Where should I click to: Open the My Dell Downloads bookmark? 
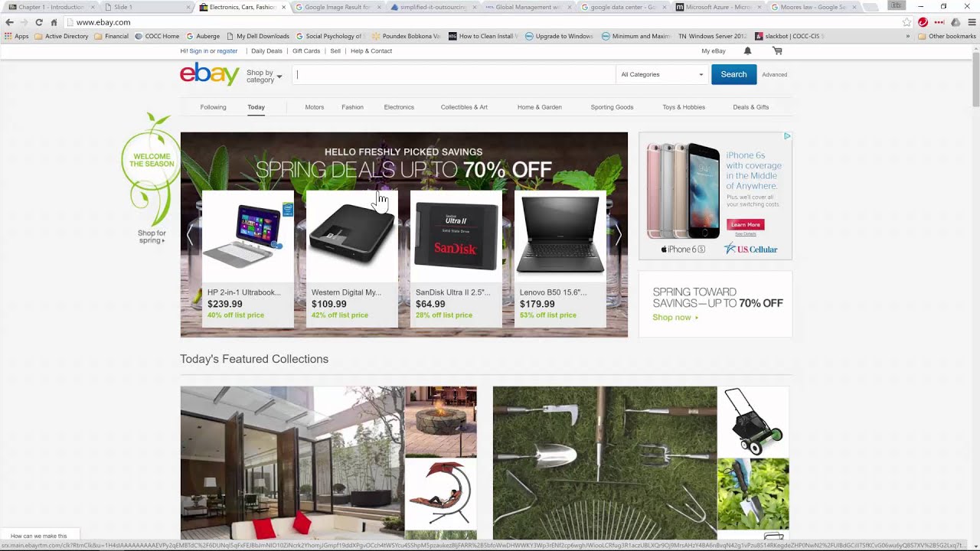point(257,36)
